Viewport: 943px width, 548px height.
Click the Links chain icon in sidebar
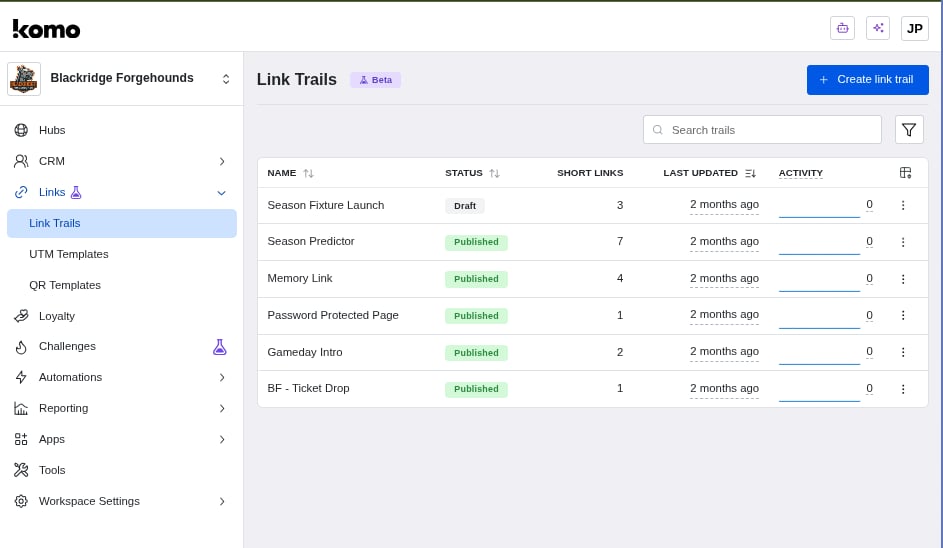[x=21, y=192]
